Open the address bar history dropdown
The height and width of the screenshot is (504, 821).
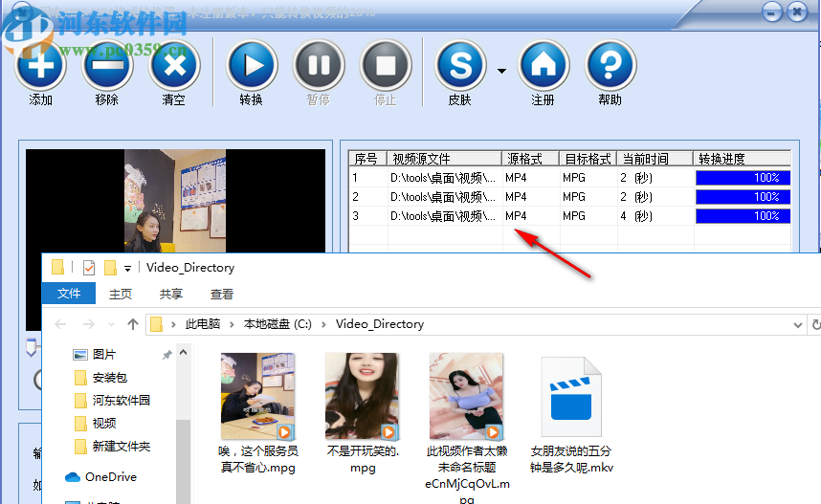coord(797,325)
